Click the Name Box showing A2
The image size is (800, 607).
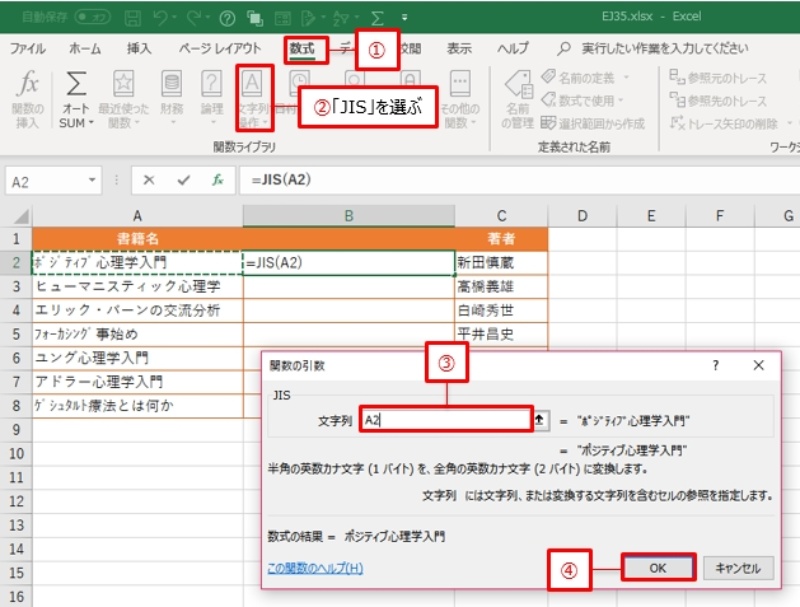point(46,182)
